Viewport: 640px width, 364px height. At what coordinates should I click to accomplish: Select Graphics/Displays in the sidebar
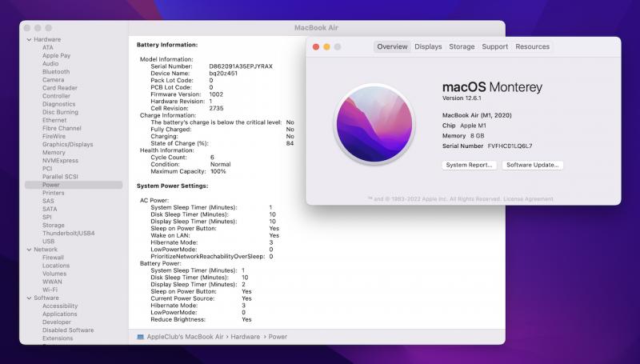[x=68, y=145]
